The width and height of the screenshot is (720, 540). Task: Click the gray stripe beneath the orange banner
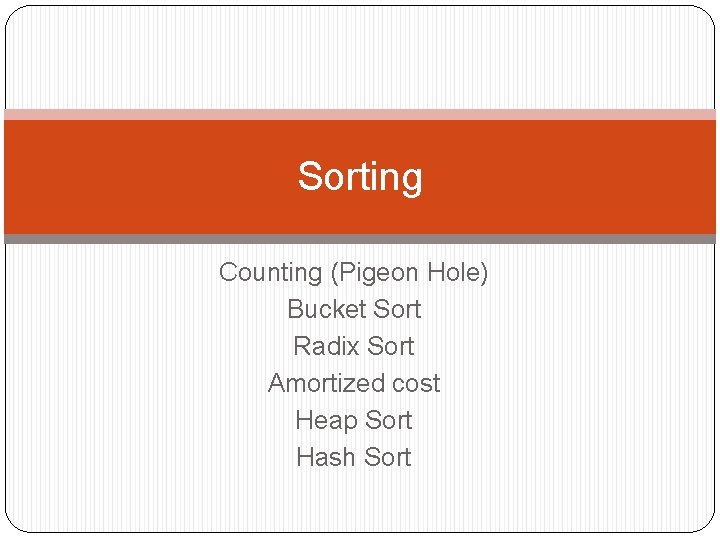[360, 239]
